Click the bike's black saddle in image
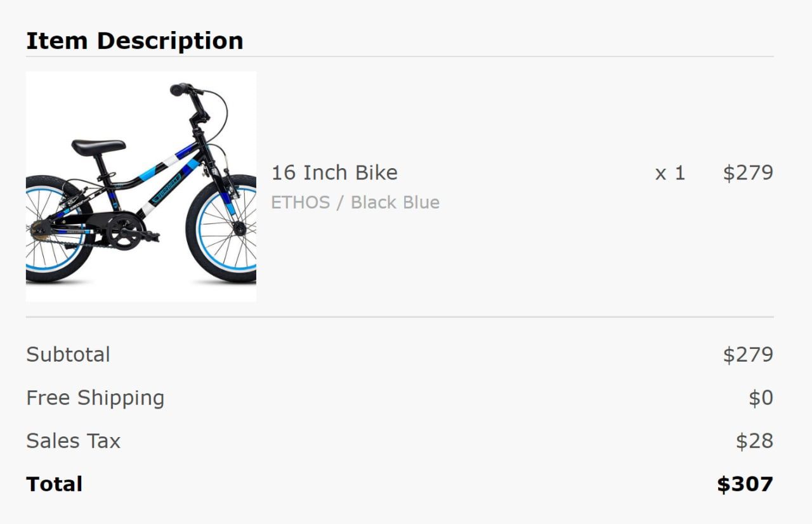The height and width of the screenshot is (524, 812). 98,147
